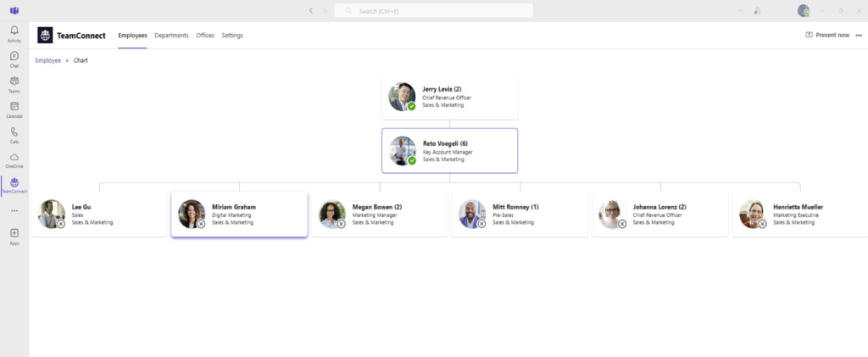868x357 pixels.
Task: Follow the Employee breadcrumb link
Action: [48, 60]
